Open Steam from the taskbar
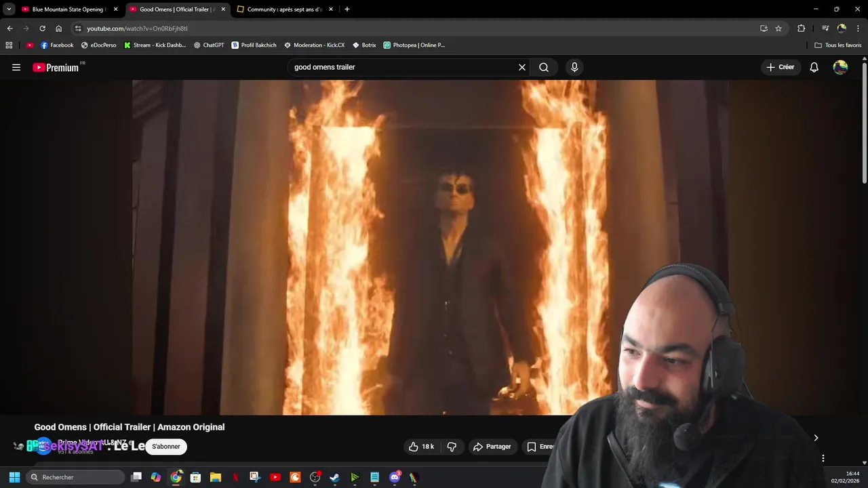 point(334,477)
